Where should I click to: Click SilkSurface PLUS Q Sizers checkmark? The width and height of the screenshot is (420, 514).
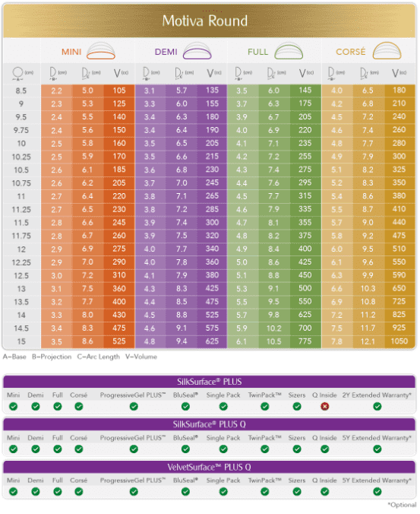pos(297,449)
